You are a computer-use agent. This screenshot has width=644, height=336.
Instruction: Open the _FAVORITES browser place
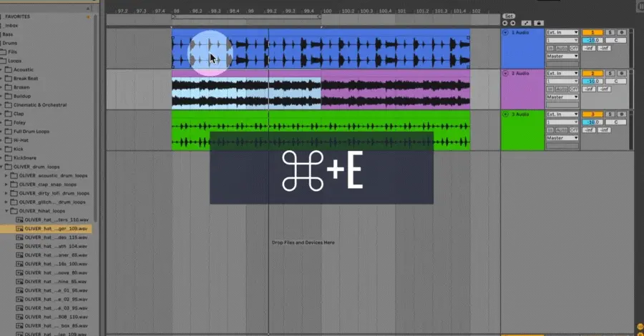click(x=16, y=17)
